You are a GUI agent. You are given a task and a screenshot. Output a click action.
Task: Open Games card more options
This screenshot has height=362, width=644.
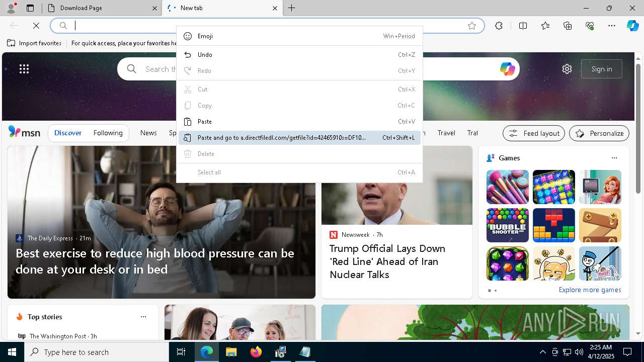pyautogui.click(x=614, y=158)
